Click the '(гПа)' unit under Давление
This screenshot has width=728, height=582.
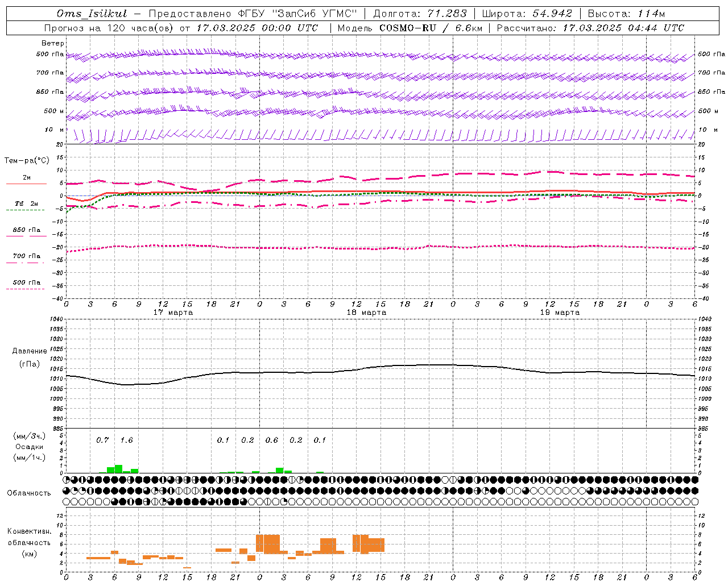[x=30, y=364]
